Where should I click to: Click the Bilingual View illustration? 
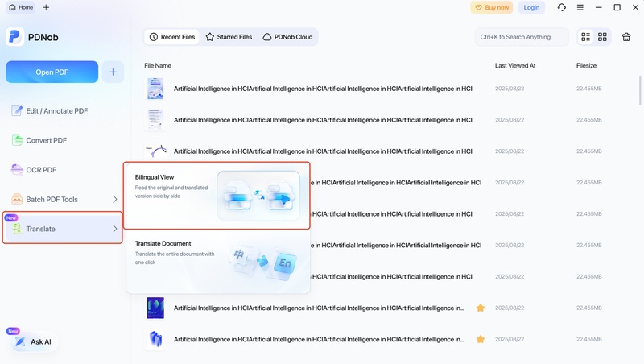(258, 196)
